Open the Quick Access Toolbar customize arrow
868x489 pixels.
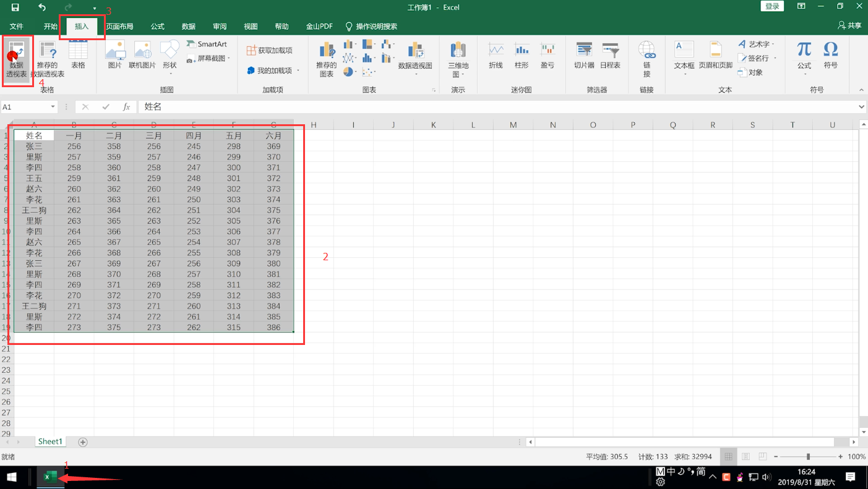(95, 8)
